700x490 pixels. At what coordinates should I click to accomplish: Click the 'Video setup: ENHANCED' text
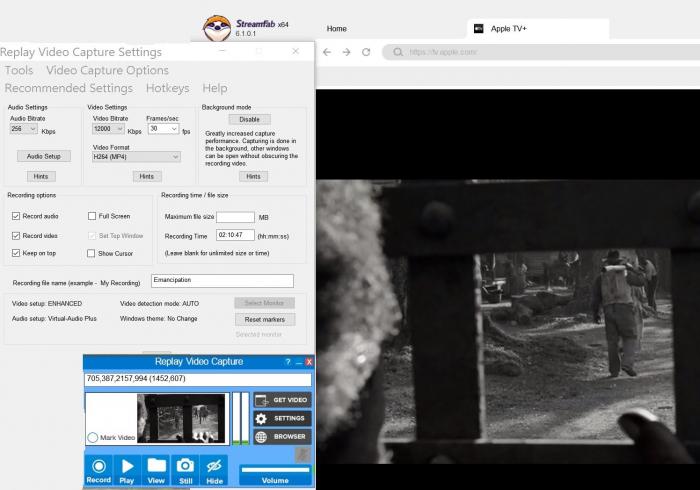(x=47, y=303)
